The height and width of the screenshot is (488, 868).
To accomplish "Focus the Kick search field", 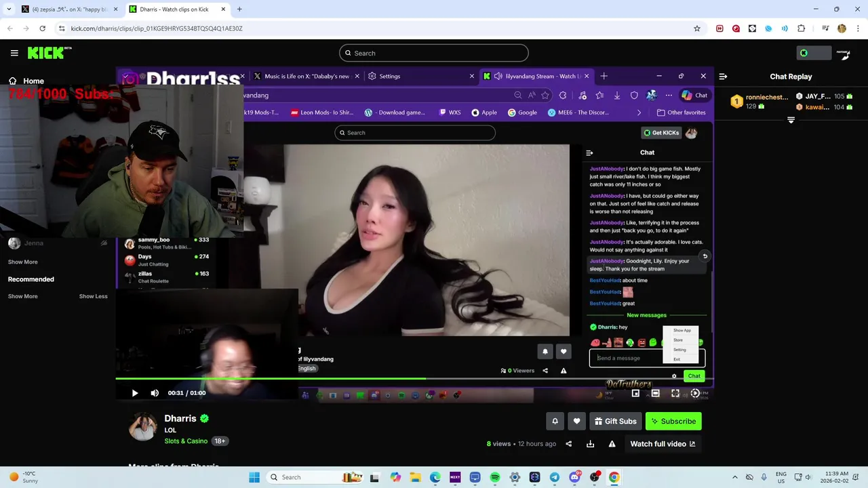I will pos(434,53).
